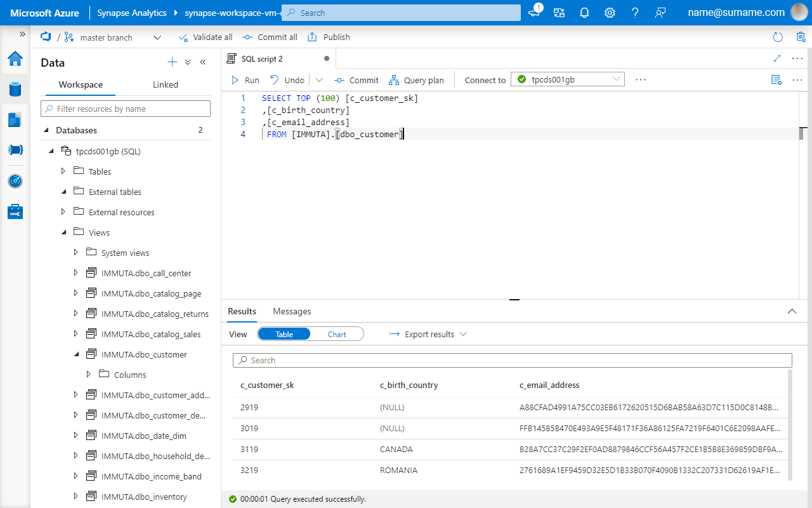Expand the System views folder
Screen dimensions: 812x508
pos(75,253)
